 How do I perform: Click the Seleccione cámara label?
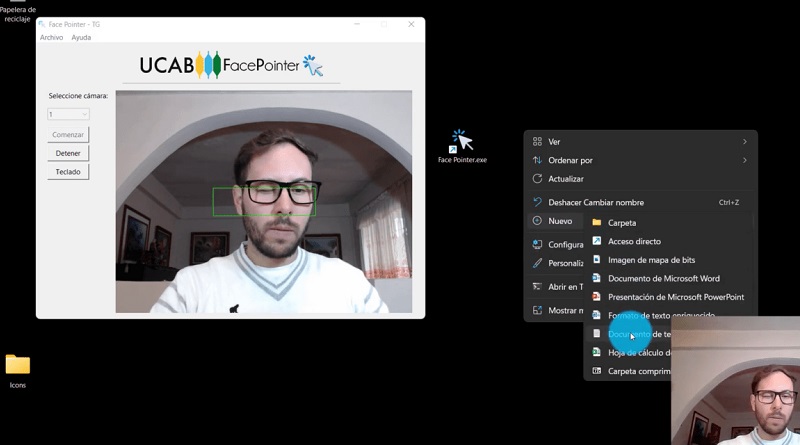click(x=78, y=95)
